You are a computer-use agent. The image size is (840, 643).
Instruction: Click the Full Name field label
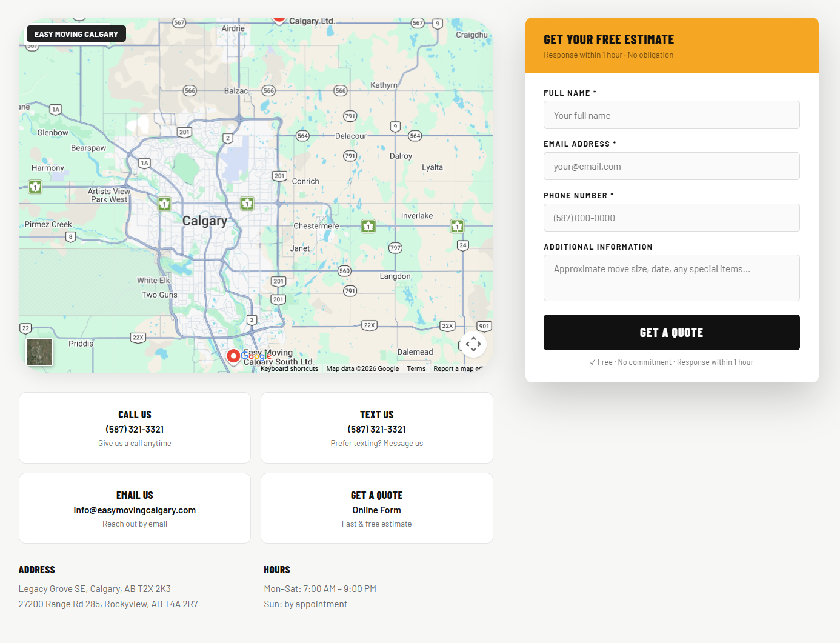pyautogui.click(x=570, y=93)
